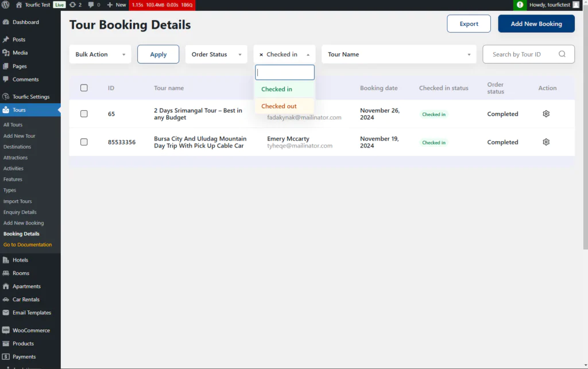This screenshot has width=588, height=369.
Task: Click the search magnifier icon
Action: 562,54
